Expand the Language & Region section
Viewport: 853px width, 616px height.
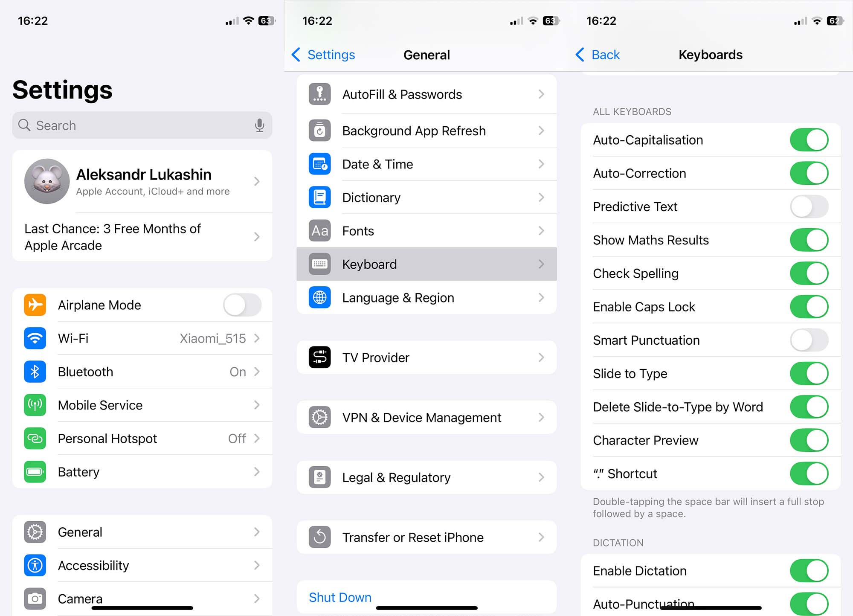pos(426,297)
